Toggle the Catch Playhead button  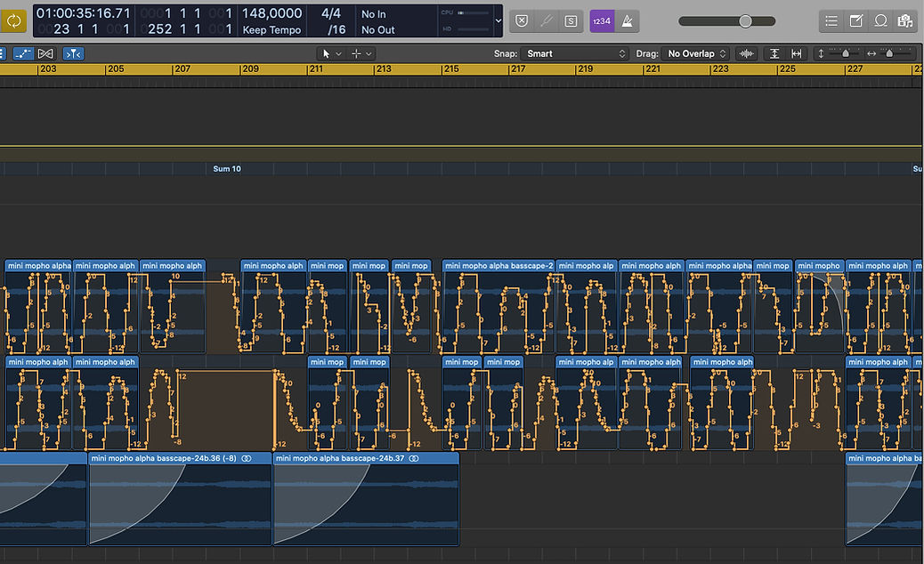click(x=73, y=53)
